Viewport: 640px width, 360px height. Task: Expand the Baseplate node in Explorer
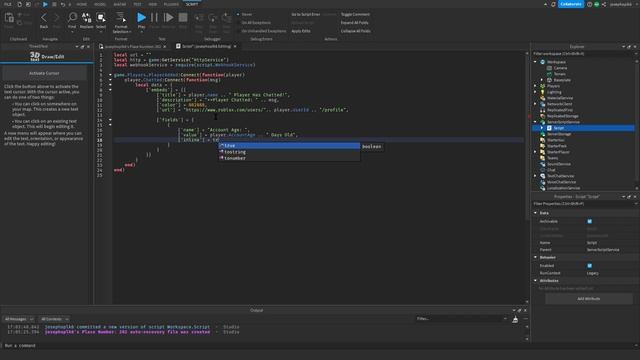tap(542, 80)
